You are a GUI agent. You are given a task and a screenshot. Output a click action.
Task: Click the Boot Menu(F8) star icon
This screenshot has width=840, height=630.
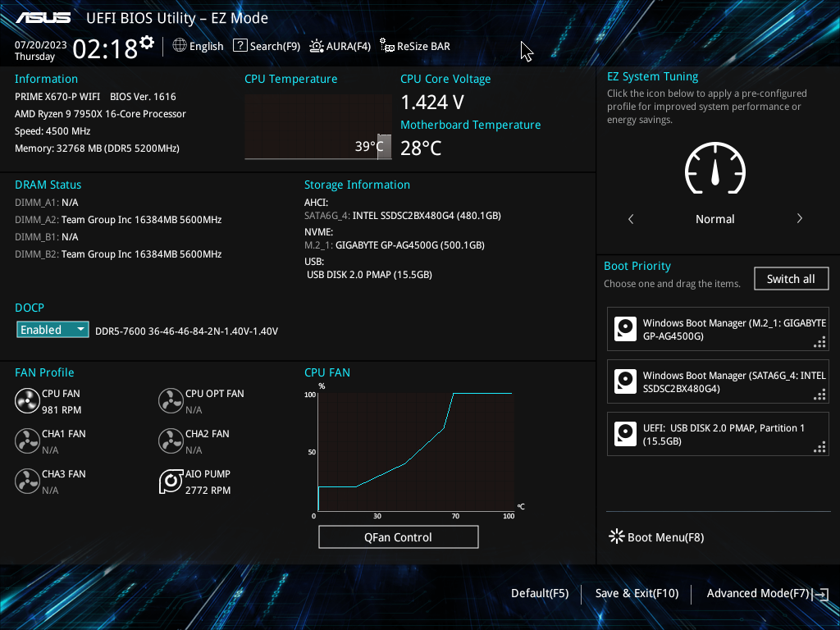click(617, 536)
